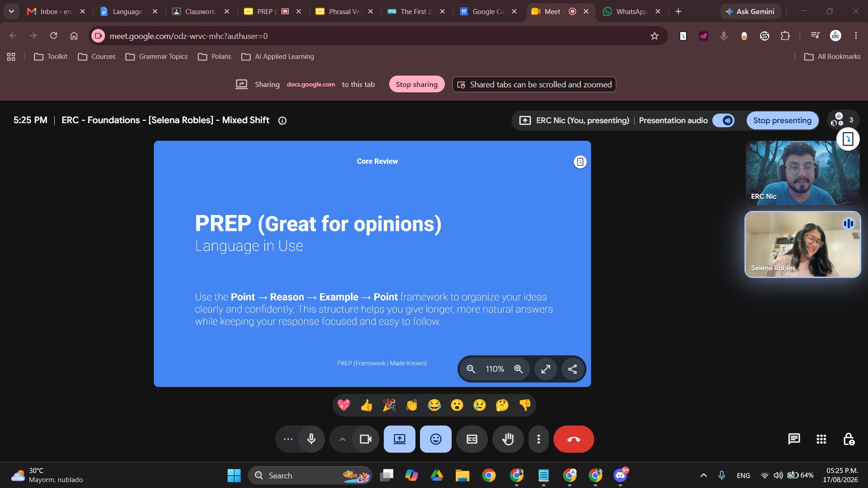Open the activities grid icon
The height and width of the screenshot is (488, 868).
click(x=821, y=439)
